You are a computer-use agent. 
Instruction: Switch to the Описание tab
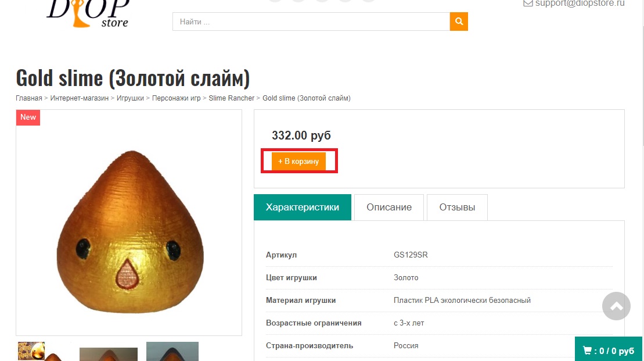coord(389,207)
